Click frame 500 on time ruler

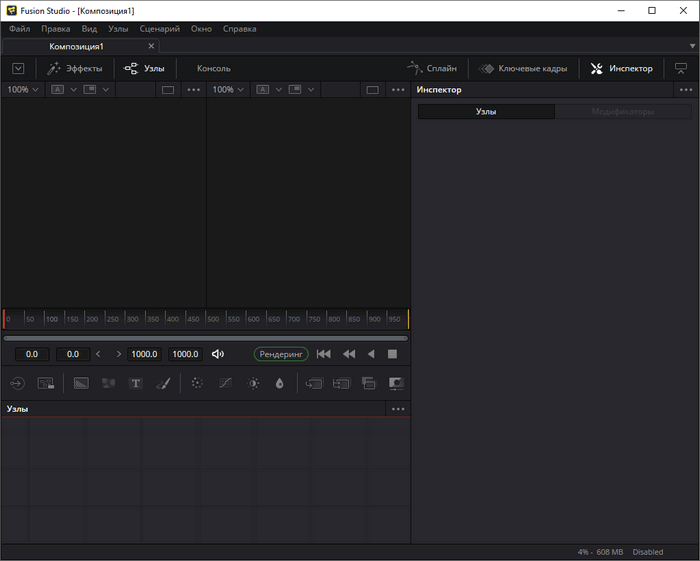[213, 319]
